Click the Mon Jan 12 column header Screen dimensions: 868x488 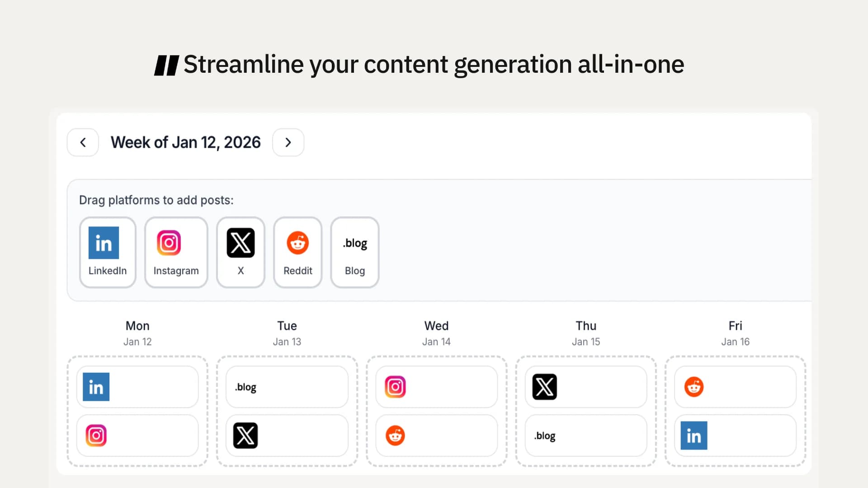click(x=137, y=332)
